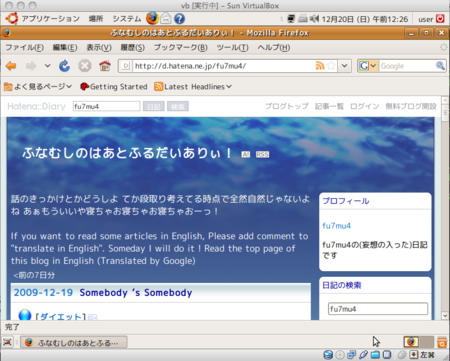
Task: Reload the current page
Action: 64,66
